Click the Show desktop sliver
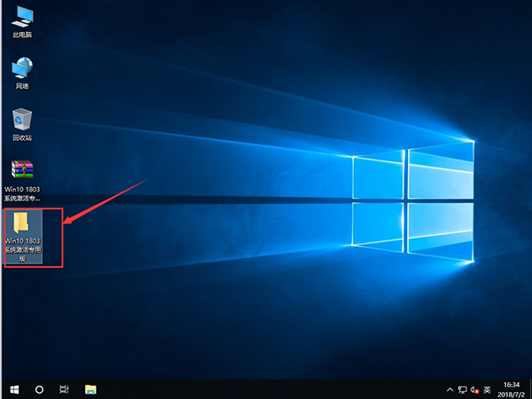Screen dimensions: 532x399 530,389
